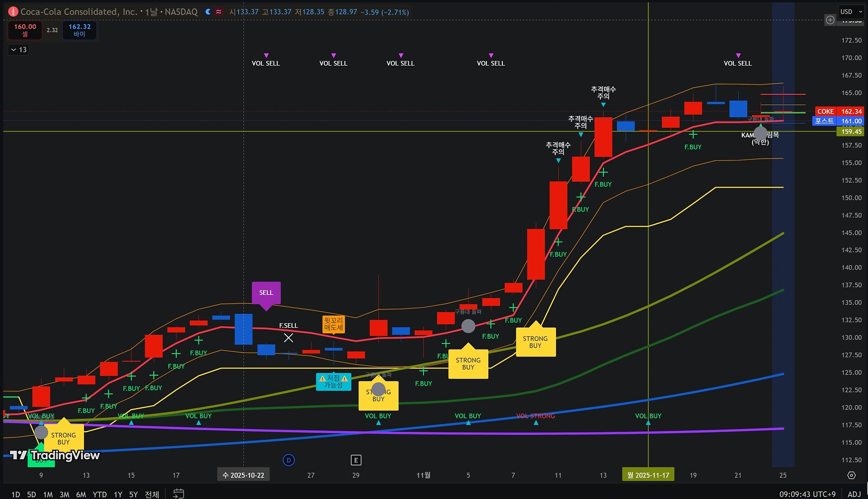Click the go-to-date calendar icon

pyautogui.click(x=179, y=494)
